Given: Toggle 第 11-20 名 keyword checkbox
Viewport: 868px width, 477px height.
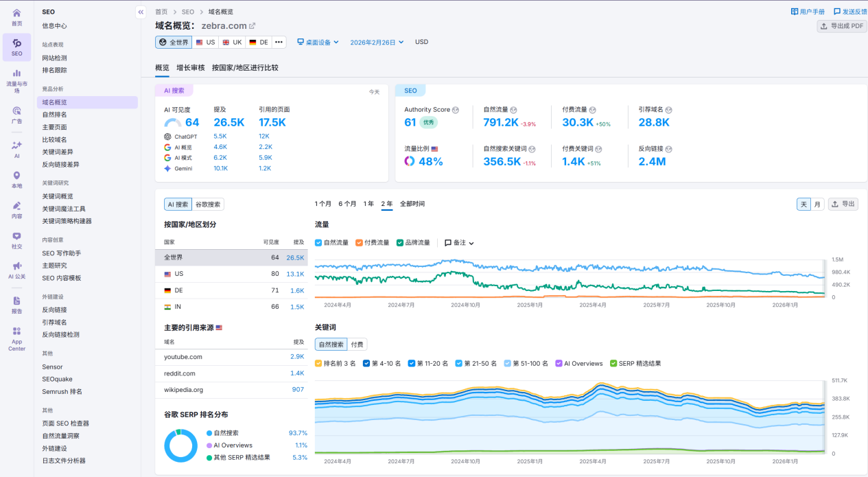Looking at the screenshot, I should coord(411,363).
